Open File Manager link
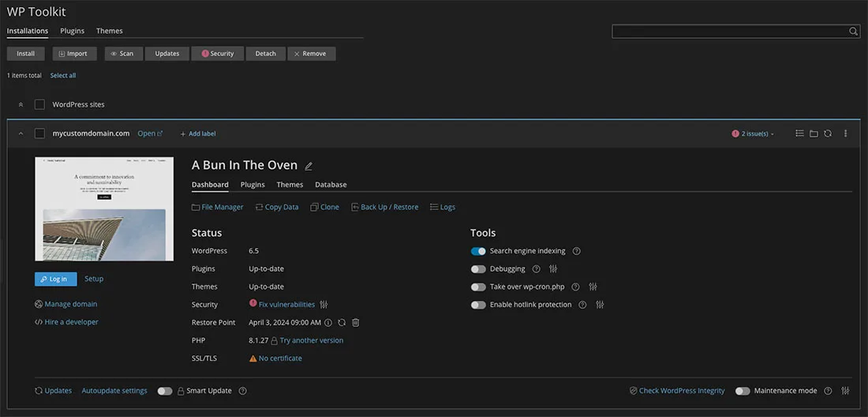Viewport: 868px width, 417px height. pos(218,207)
